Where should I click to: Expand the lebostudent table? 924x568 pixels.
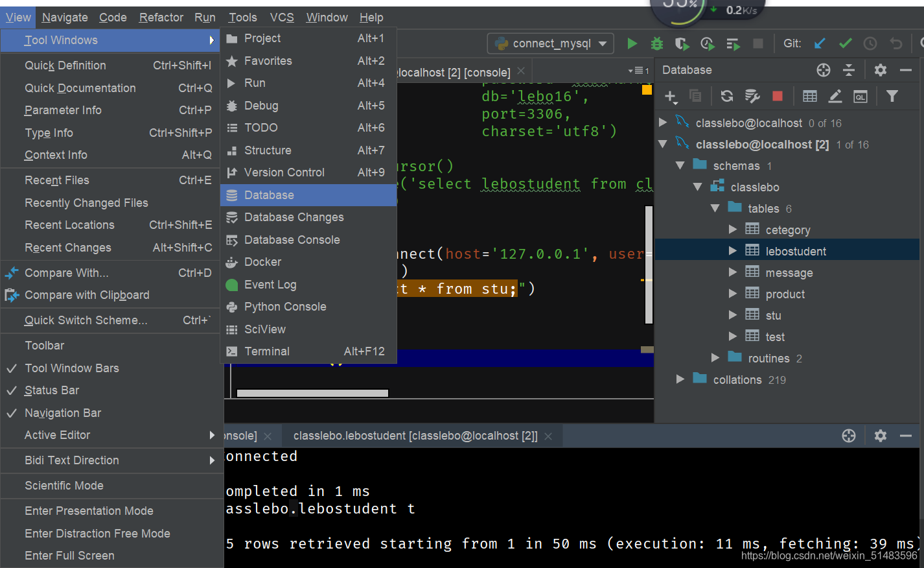tap(733, 251)
